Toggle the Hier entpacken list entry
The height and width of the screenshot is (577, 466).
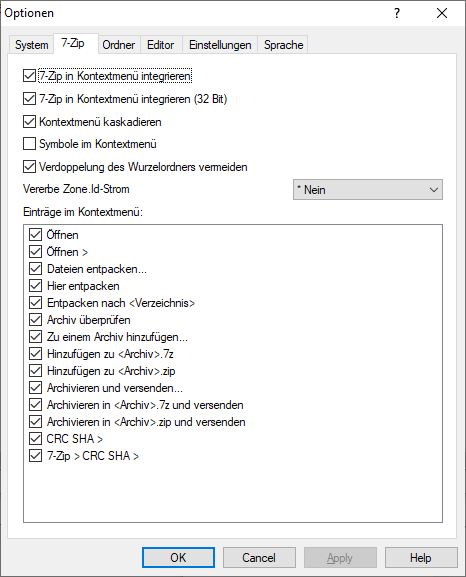point(35,286)
